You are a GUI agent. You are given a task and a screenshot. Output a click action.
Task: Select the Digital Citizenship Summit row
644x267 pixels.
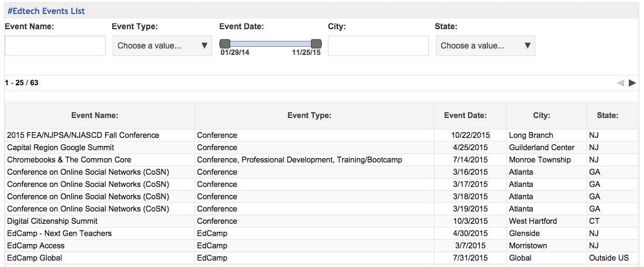click(x=321, y=221)
